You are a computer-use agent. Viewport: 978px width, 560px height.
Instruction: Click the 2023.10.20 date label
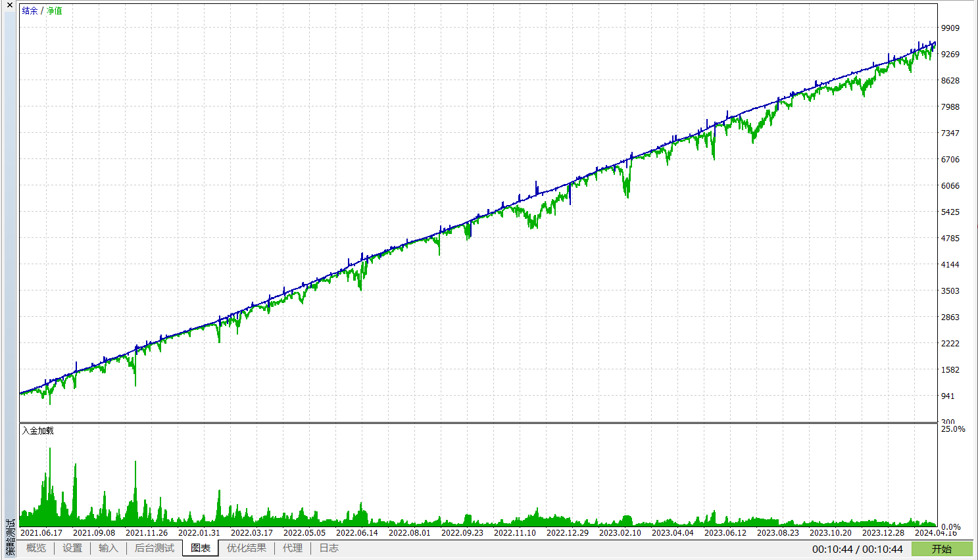click(831, 533)
